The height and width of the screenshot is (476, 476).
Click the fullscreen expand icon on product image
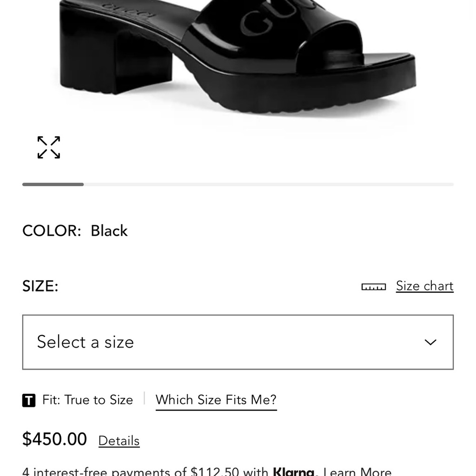(49, 147)
